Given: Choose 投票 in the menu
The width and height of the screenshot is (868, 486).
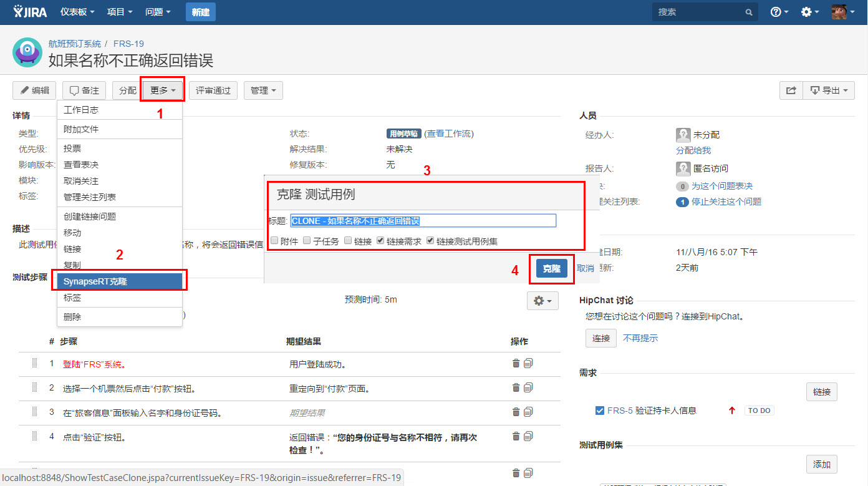Looking at the screenshot, I should (x=120, y=148).
